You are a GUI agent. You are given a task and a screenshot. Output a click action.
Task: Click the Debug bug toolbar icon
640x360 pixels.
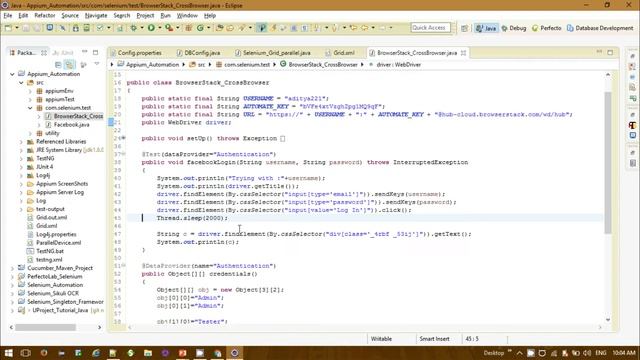click(133, 28)
